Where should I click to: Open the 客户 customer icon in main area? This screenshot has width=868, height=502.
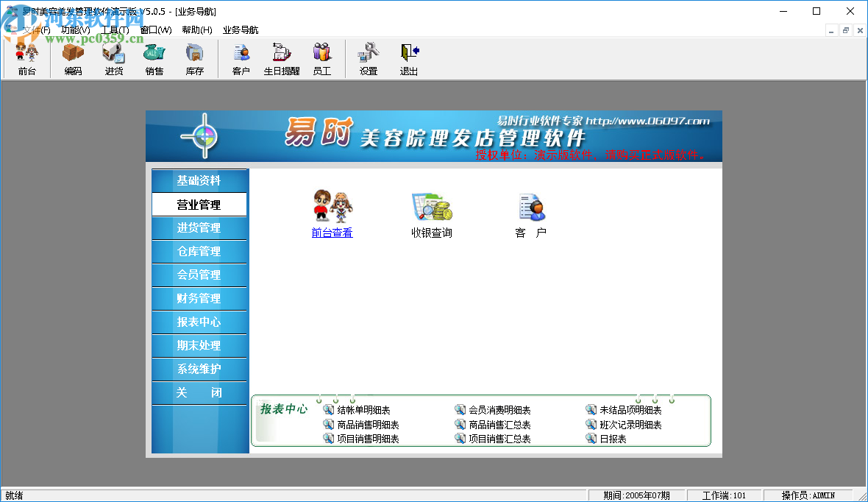pyautogui.click(x=531, y=213)
